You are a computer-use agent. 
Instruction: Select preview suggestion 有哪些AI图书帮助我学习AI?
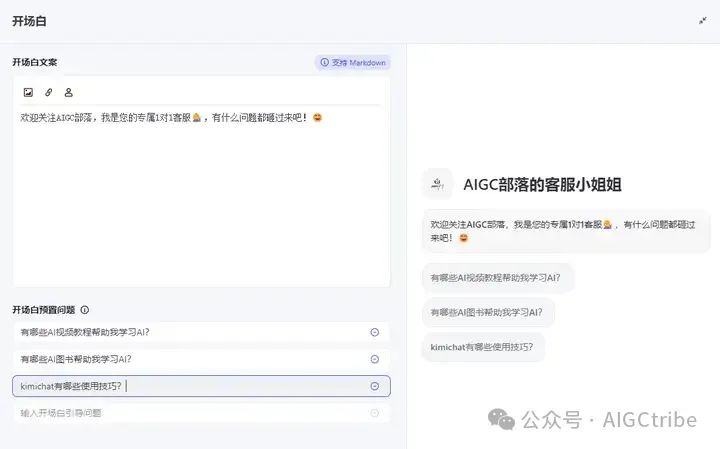point(487,312)
